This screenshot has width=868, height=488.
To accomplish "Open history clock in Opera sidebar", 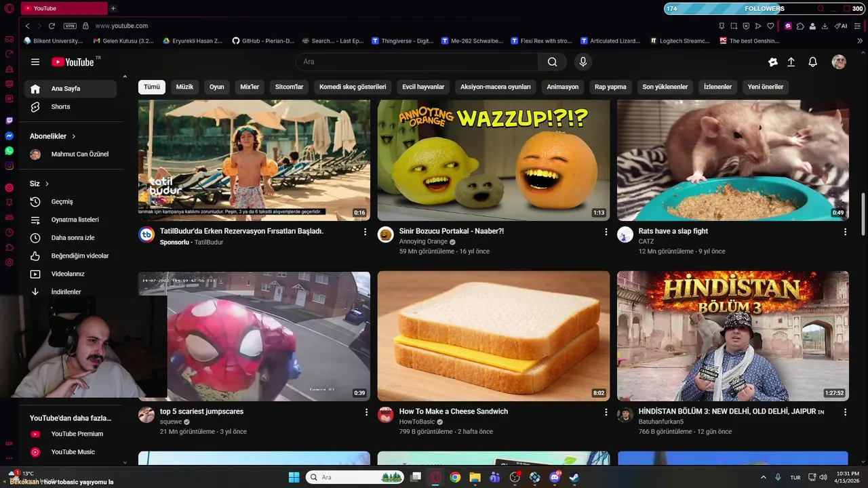I will pos(9,232).
